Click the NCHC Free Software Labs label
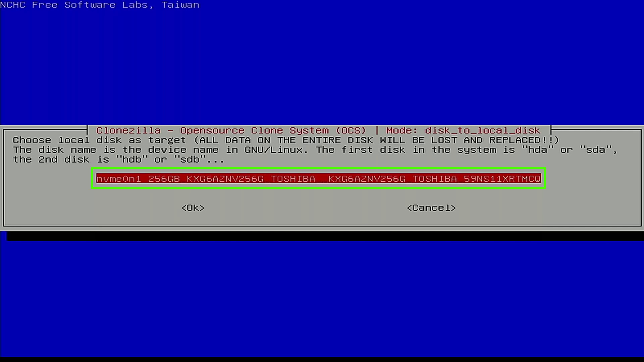Viewport: 644px width, 362px height. pos(100,5)
